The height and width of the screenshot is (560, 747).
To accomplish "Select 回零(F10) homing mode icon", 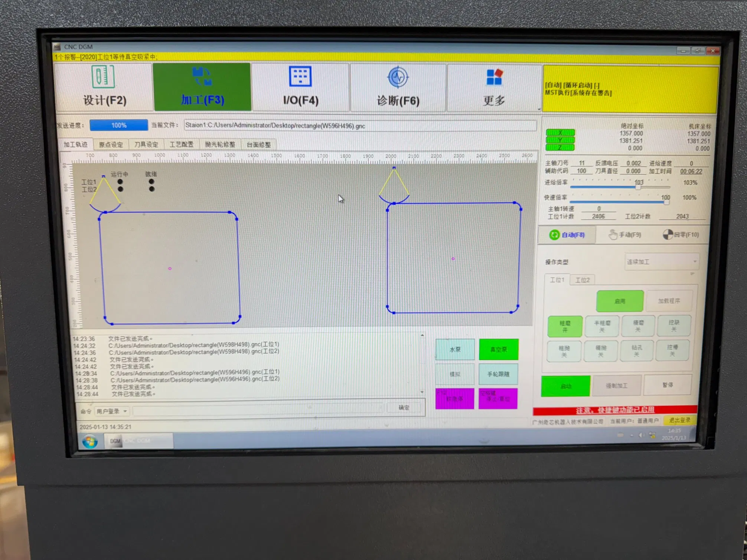I will [x=668, y=235].
